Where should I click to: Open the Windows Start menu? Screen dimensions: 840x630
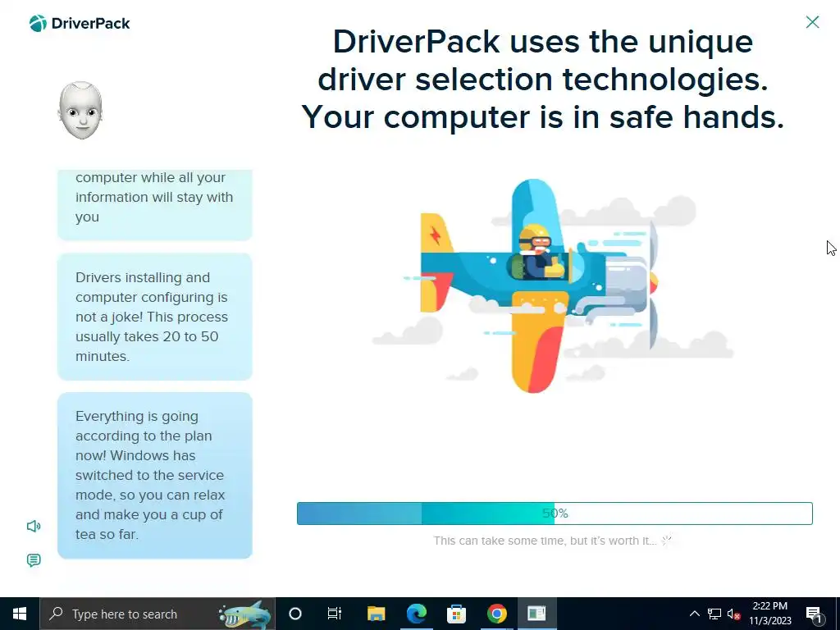(20, 614)
